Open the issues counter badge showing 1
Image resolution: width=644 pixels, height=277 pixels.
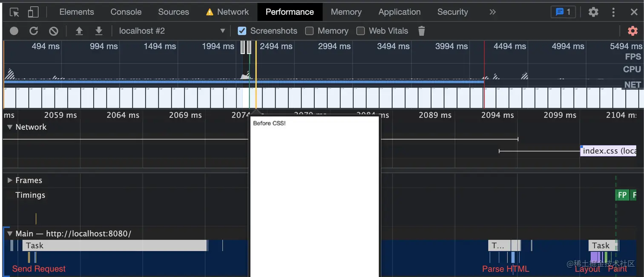(x=563, y=12)
